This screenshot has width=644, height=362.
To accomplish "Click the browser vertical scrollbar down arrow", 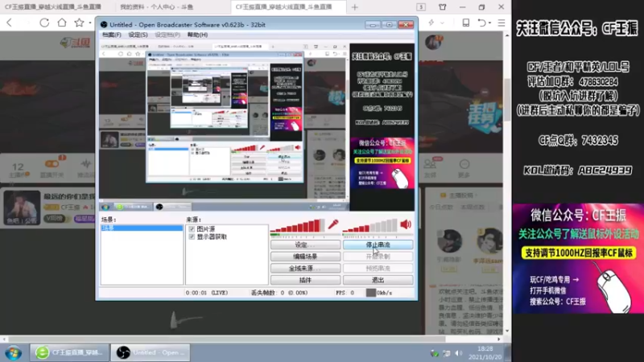I will pos(507,331).
